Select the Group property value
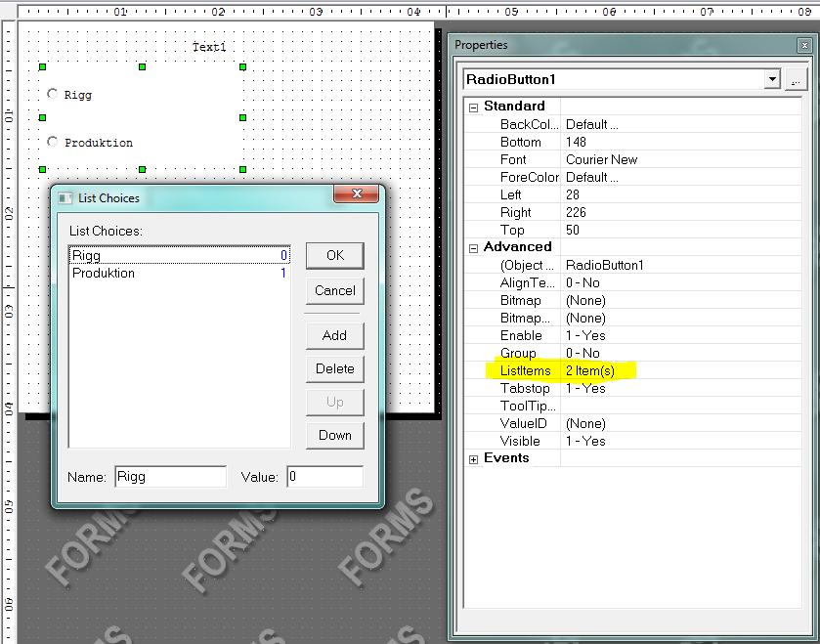Screen dimensions: 820x644 point(680,354)
